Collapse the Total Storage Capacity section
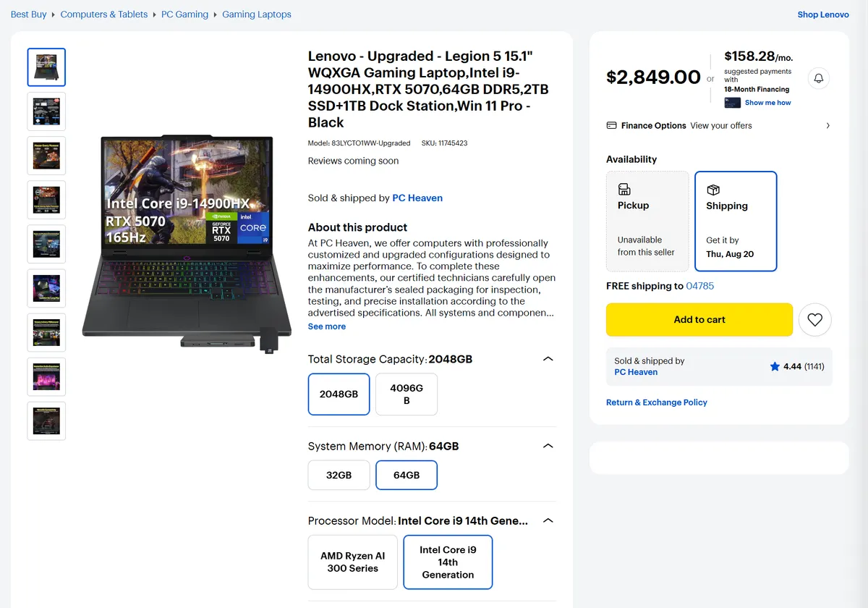Viewport: 868px width, 608px height. coord(548,359)
